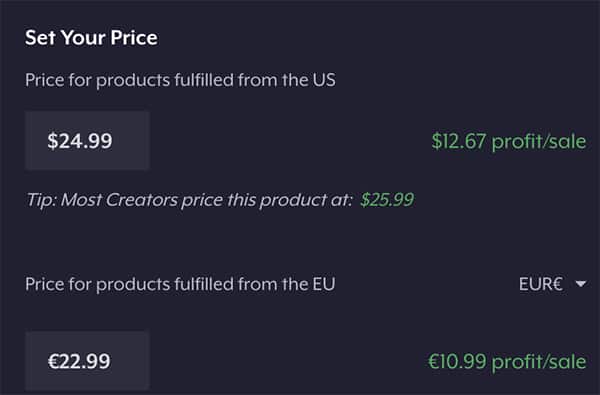Image resolution: width=600 pixels, height=395 pixels.
Task: Click the green $12.67 amount
Action: [x=458, y=141]
